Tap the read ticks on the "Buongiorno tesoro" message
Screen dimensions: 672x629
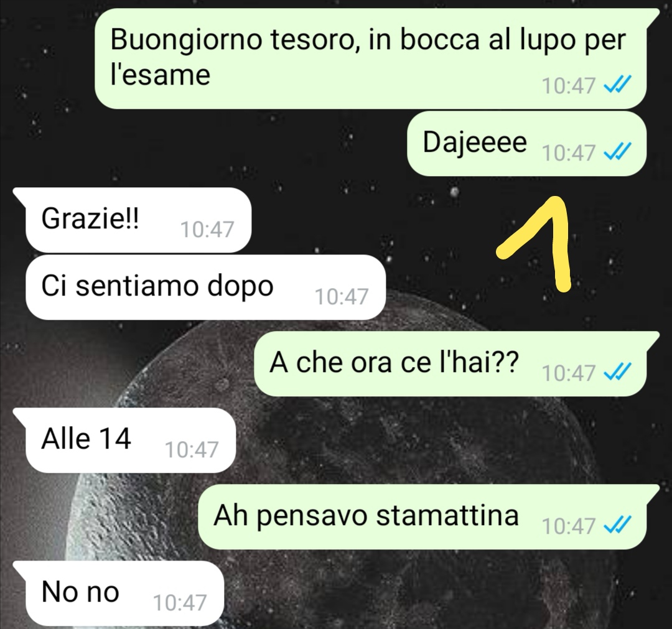(x=617, y=84)
